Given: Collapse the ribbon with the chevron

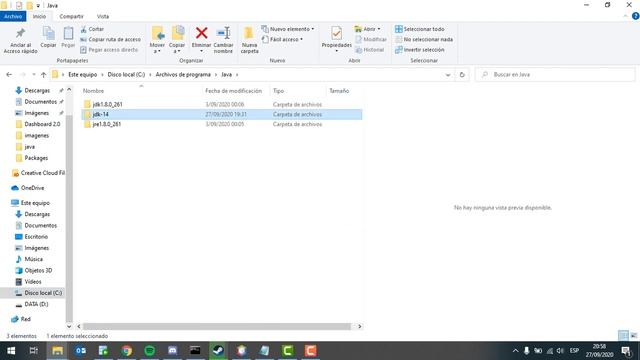Looking at the screenshot, I should [625, 16].
